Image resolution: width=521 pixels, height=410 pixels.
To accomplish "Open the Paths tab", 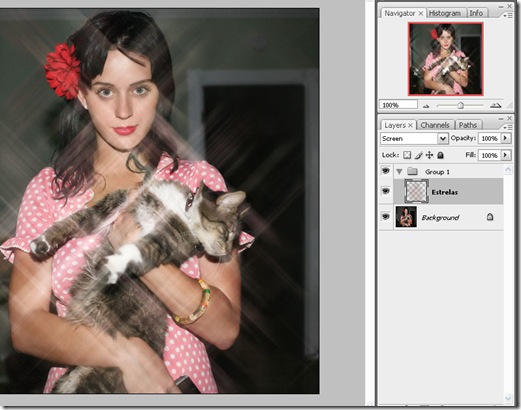I will tap(467, 125).
